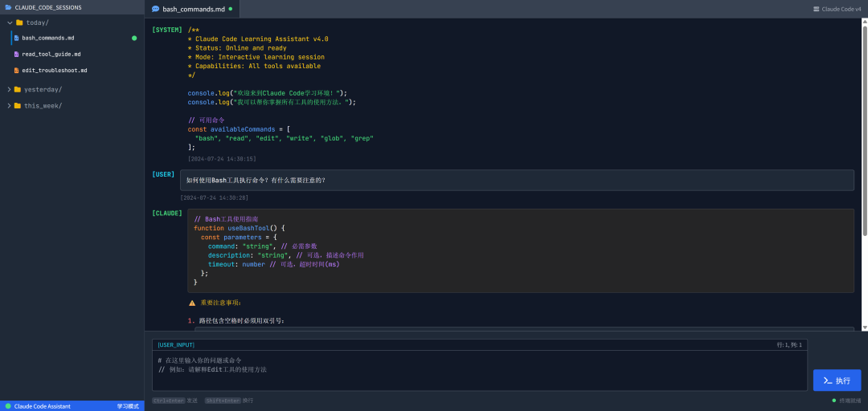868x411 pixels.
Task: Expand the yesterday/ folder
Action: 9,89
